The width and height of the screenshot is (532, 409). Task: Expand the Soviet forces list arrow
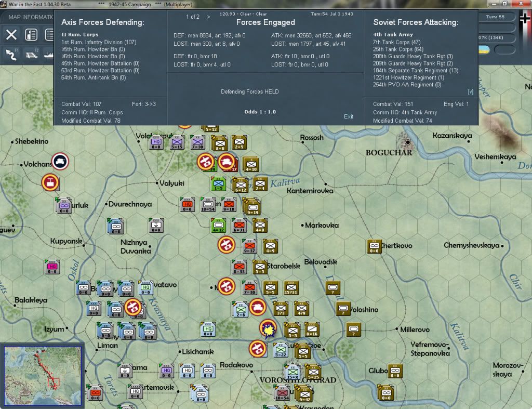tap(471, 91)
